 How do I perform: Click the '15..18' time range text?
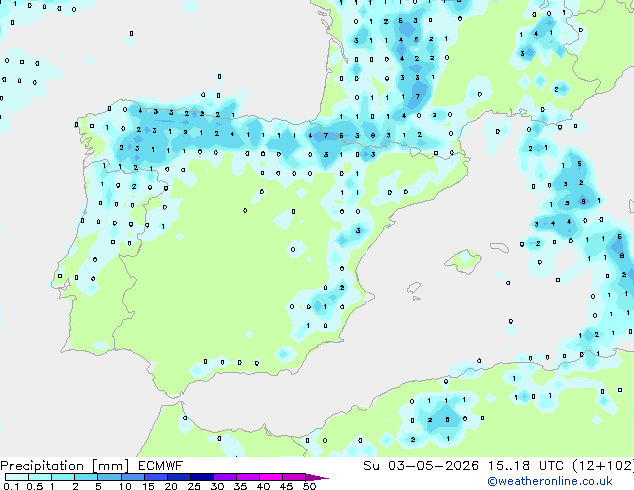pos(509,466)
